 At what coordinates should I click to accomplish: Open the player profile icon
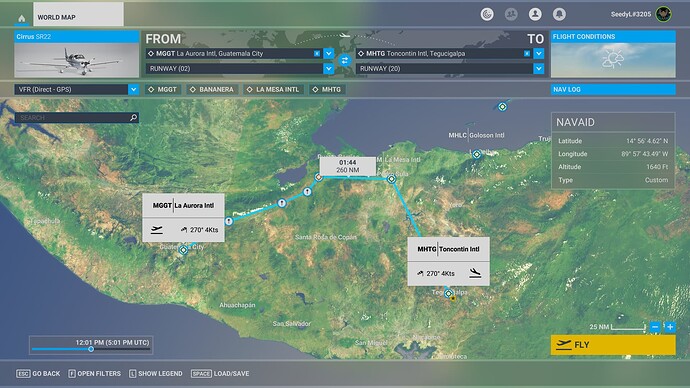click(x=535, y=14)
